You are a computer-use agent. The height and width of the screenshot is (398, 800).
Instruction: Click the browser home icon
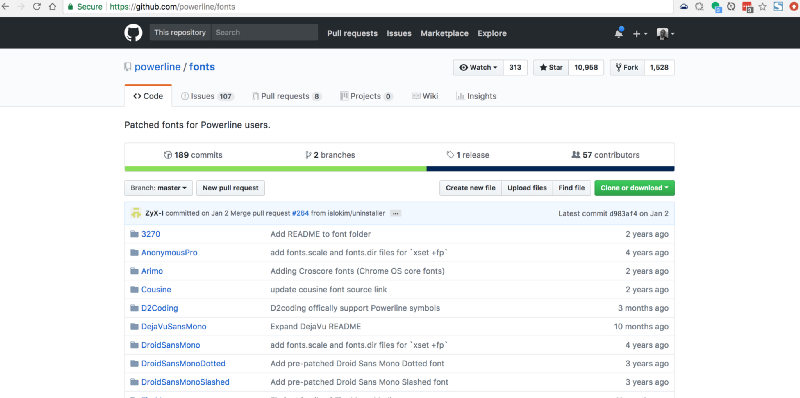(x=52, y=7)
